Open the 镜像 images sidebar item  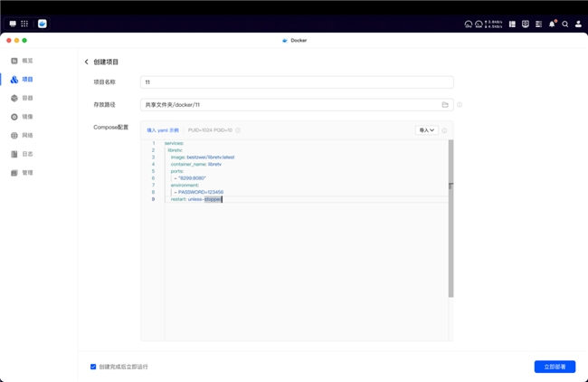(22, 117)
